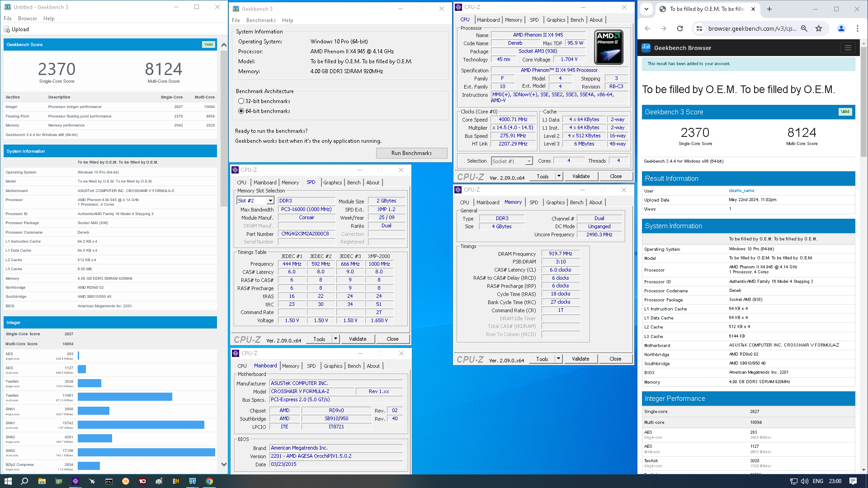Click Run Benchmarks button
The image size is (868, 488).
pos(411,153)
